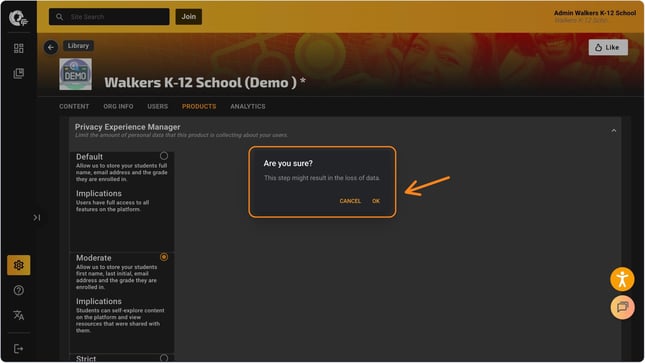Open the language translate icon
The height and width of the screenshot is (363, 645).
(19, 315)
